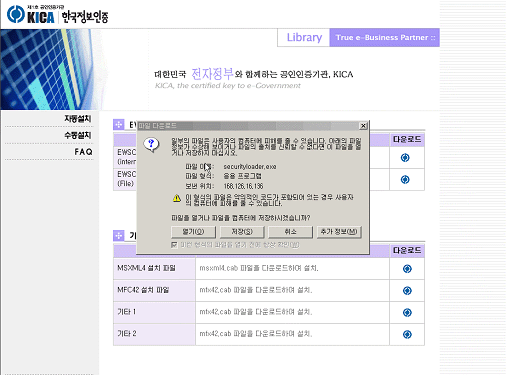Click the 저장(S) button in the dialog

tap(242, 232)
